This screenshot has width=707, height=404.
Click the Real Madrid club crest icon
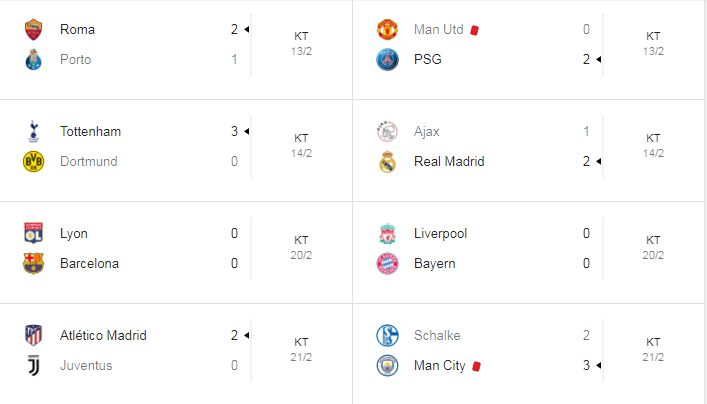pyautogui.click(x=387, y=162)
